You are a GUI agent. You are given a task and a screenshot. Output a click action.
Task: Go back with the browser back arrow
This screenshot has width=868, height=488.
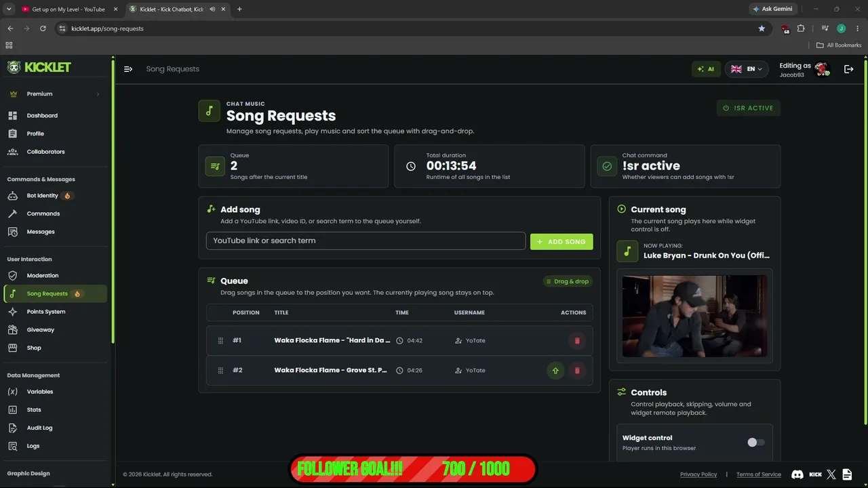[10, 28]
